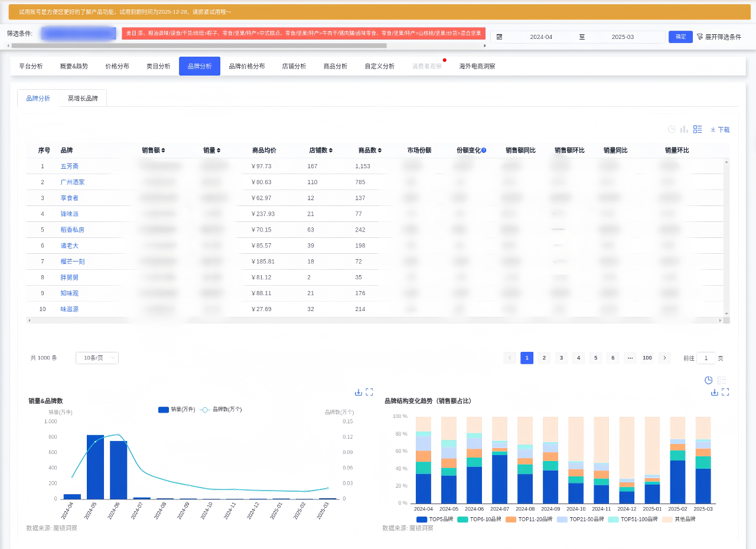Open brand link 稻香私房

coord(72,230)
